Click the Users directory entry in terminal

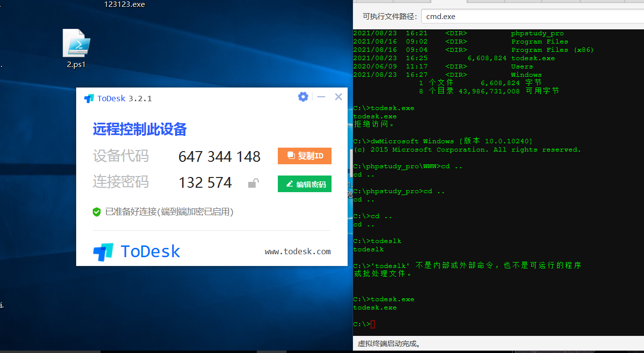[522, 66]
